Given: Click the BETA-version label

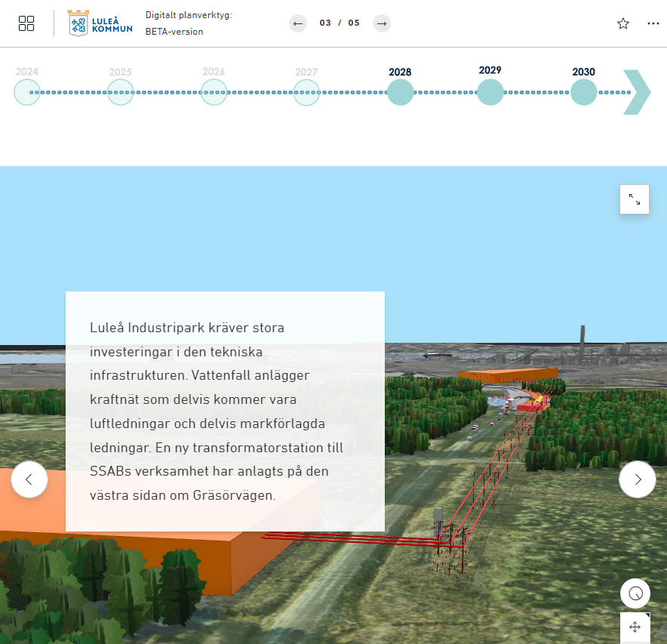Looking at the screenshot, I should pyautogui.click(x=174, y=32).
